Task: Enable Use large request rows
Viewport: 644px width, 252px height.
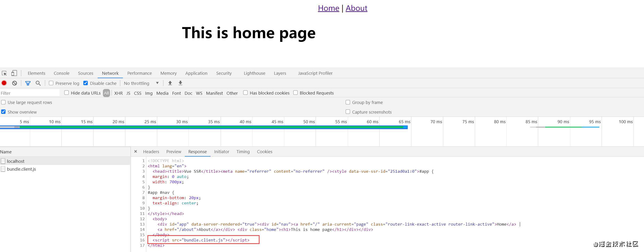Action: (x=3, y=102)
